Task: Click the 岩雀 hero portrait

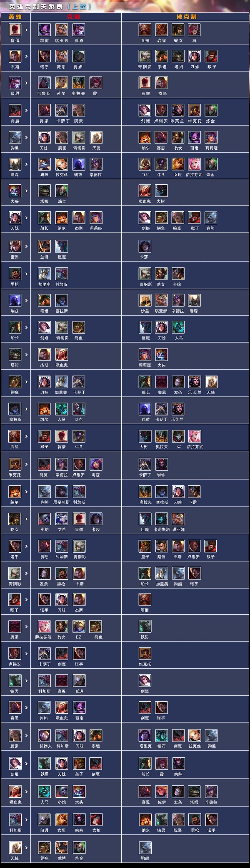Action: 161,30
